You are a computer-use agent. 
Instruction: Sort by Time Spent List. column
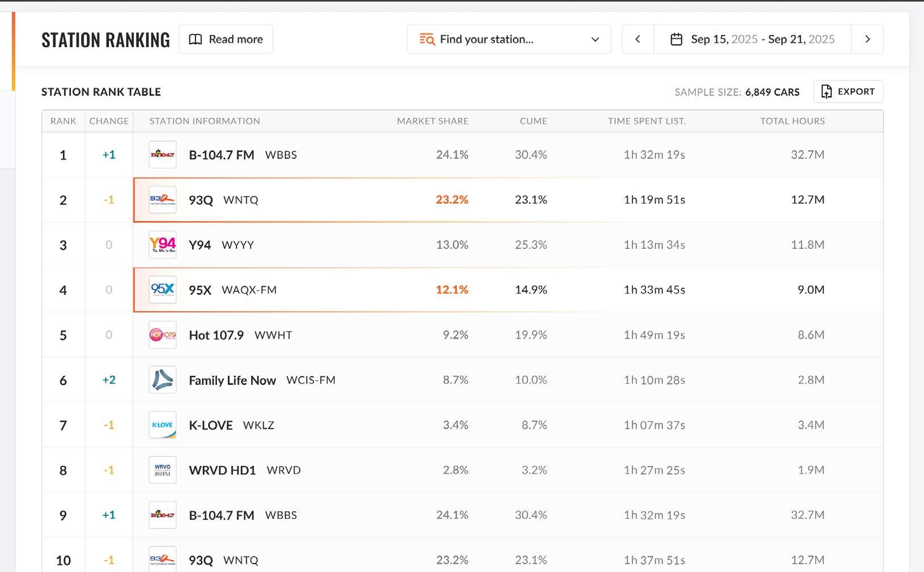pos(647,121)
